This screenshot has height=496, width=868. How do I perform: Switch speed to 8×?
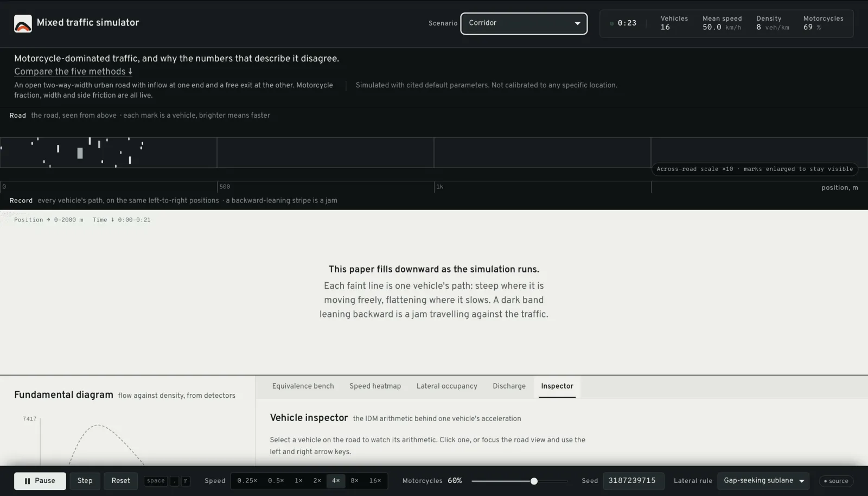(354, 481)
